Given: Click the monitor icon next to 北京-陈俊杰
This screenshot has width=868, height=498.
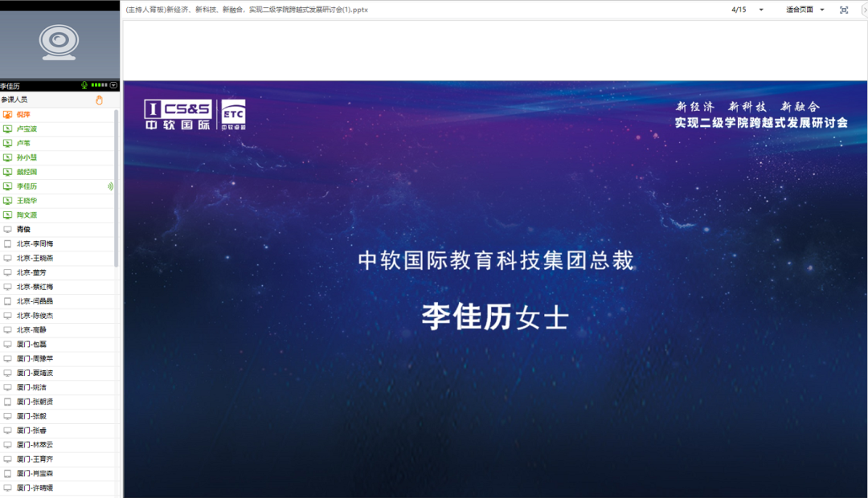Looking at the screenshot, I should point(8,316).
